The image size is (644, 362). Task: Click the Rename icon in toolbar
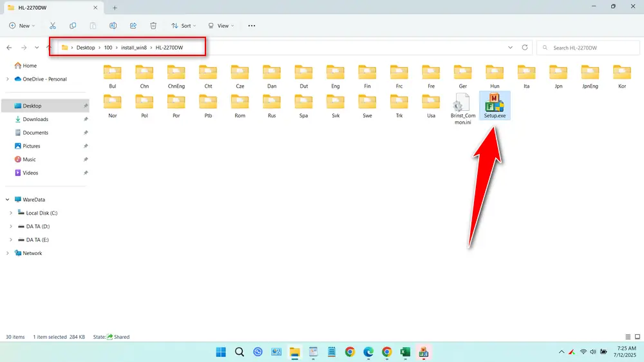click(x=113, y=26)
